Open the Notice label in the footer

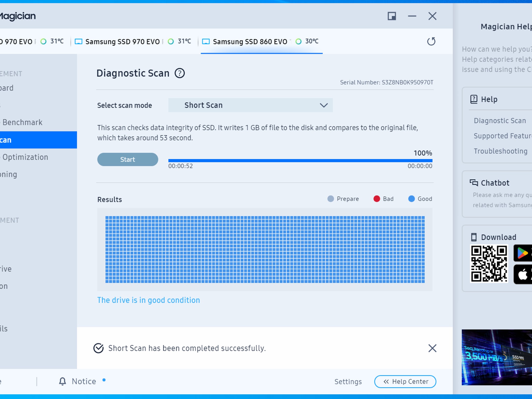coord(84,381)
